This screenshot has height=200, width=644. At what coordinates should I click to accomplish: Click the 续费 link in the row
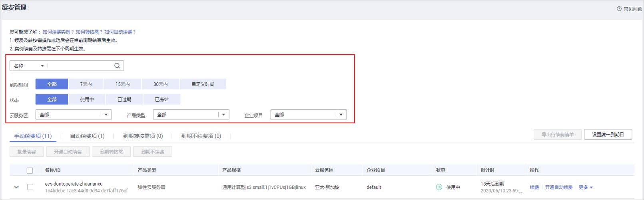534,187
